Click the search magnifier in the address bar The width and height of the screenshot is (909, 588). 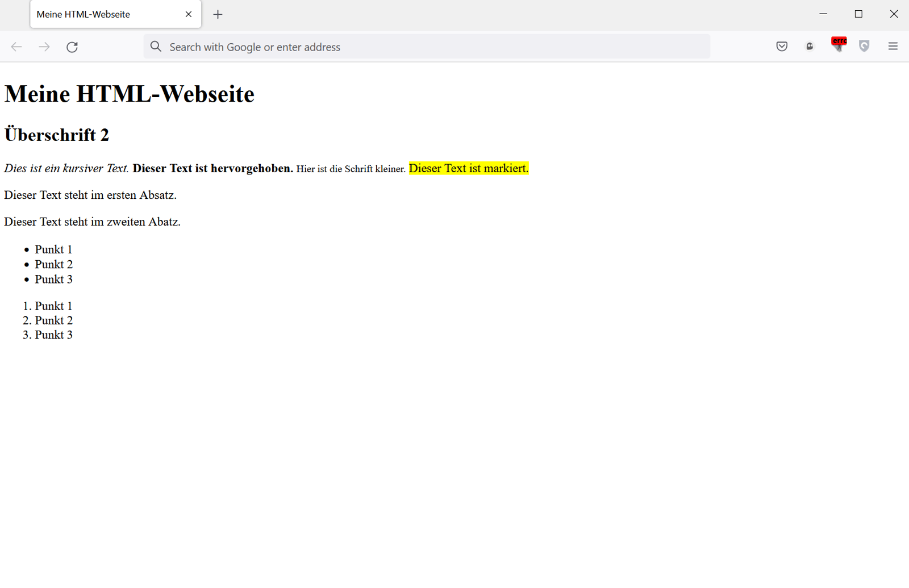[155, 47]
